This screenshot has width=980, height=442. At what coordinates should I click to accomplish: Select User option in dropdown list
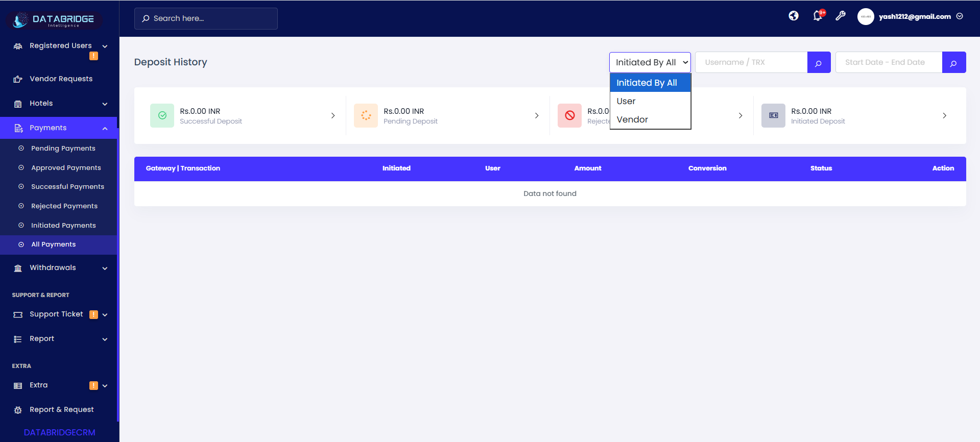[650, 101]
